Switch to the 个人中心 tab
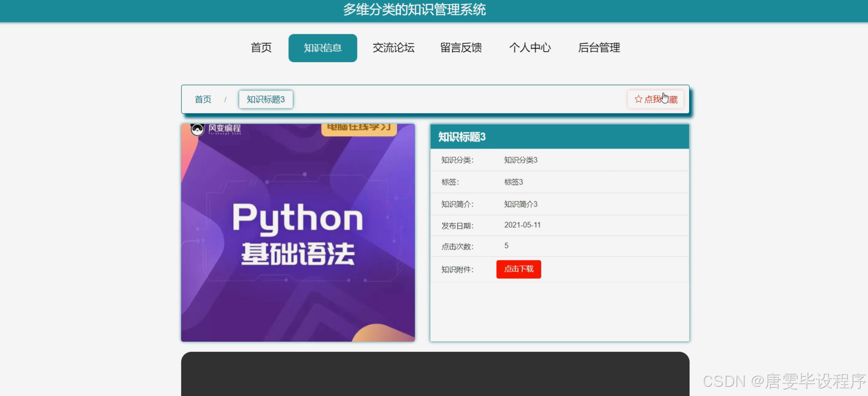Screen dimensions: 868x396 (530, 48)
